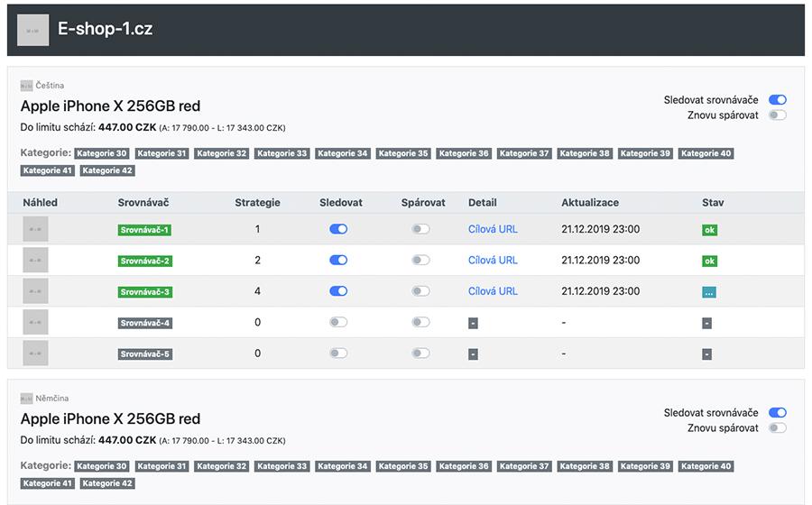Enable Spárovat for Srovnávač-4
This screenshot has width=812, height=505.
(420, 322)
